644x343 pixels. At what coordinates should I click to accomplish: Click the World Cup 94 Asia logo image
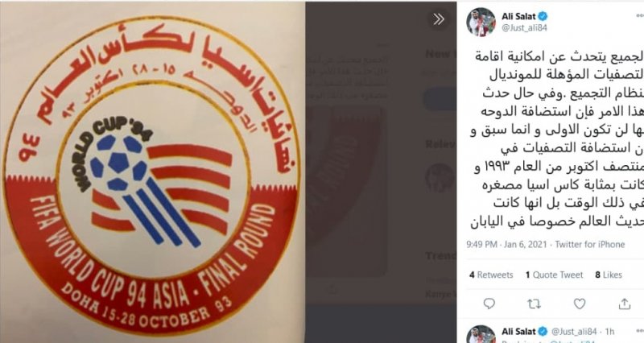pos(151,171)
